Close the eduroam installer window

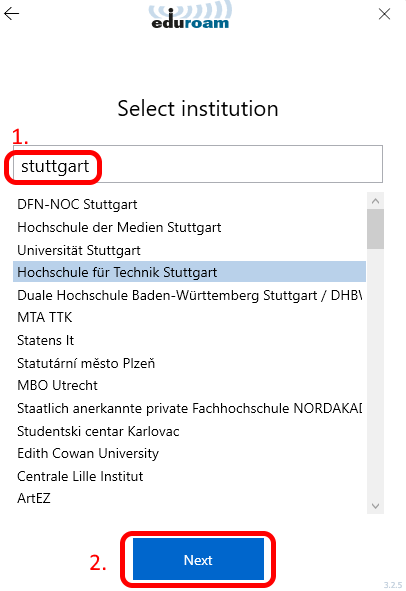384,14
